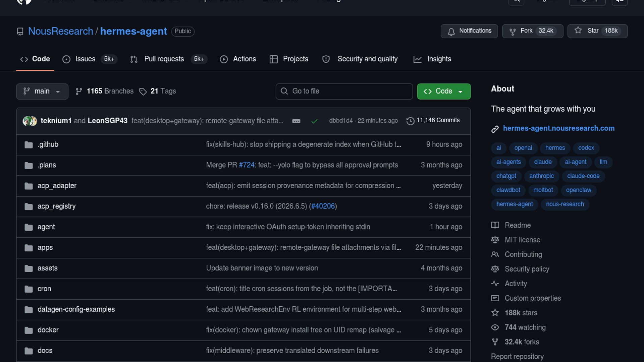644x362 pixels.
Task: Click the contributor avatars in commit row
Action: click(30, 121)
